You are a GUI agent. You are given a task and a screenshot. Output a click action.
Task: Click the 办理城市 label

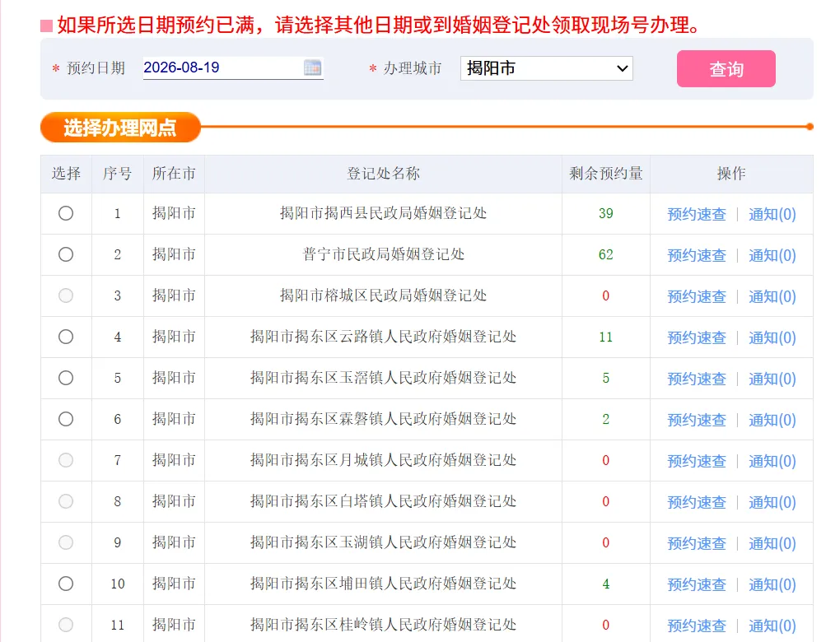coord(413,68)
